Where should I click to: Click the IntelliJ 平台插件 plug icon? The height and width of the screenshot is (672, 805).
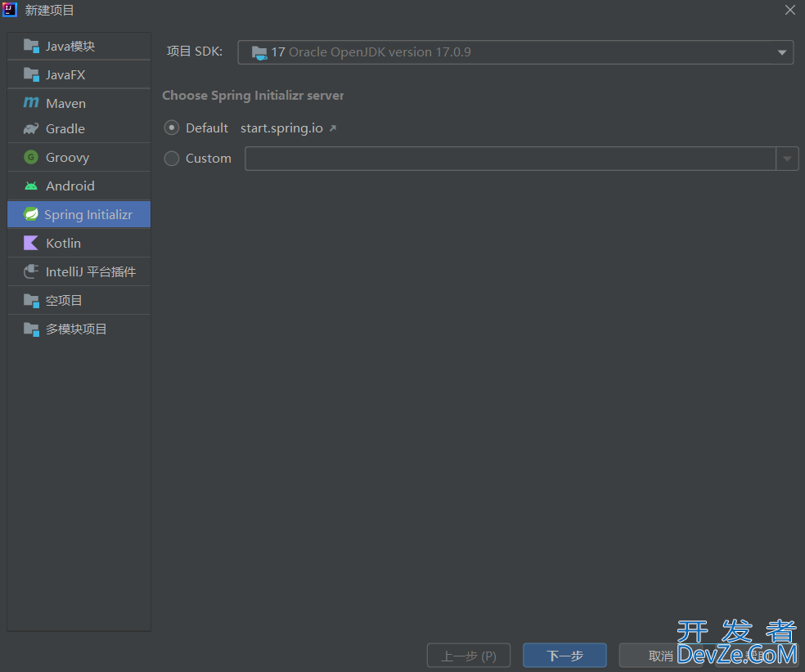31,271
